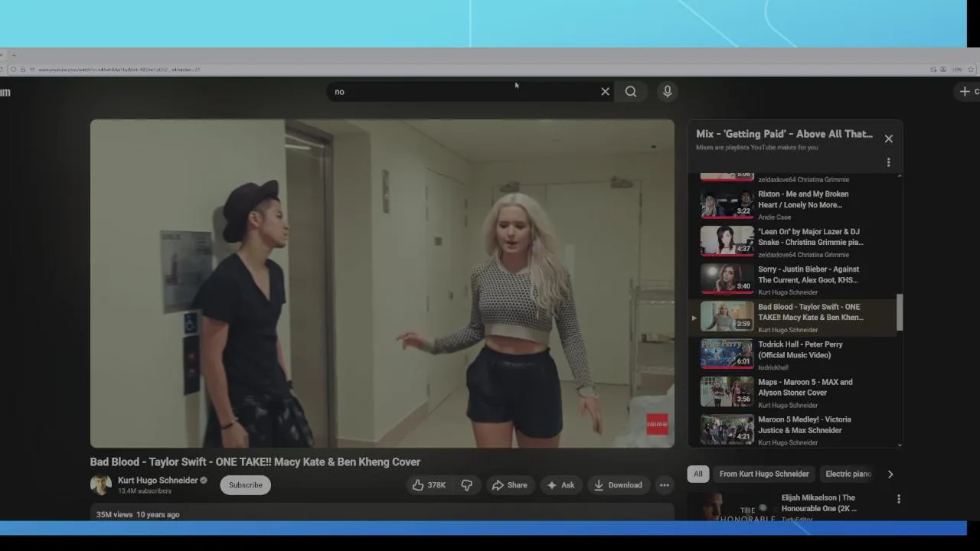
Task: Click the 'Mix - Getting Paid' playlist title
Action: [784, 134]
